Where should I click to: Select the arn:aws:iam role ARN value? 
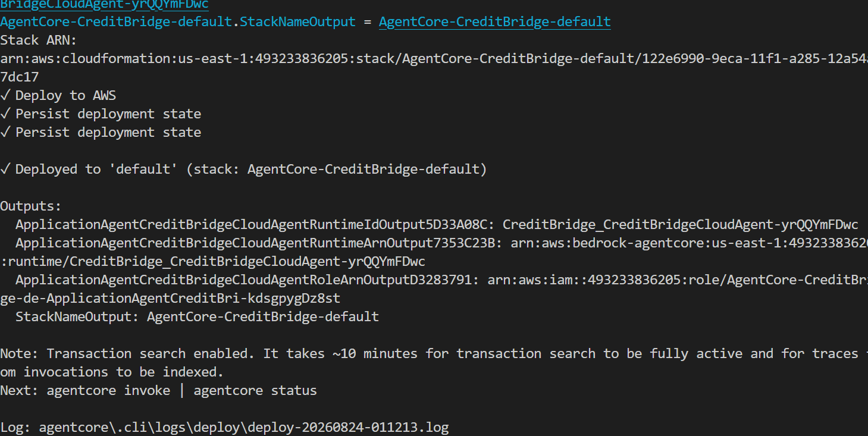[x=678, y=280]
